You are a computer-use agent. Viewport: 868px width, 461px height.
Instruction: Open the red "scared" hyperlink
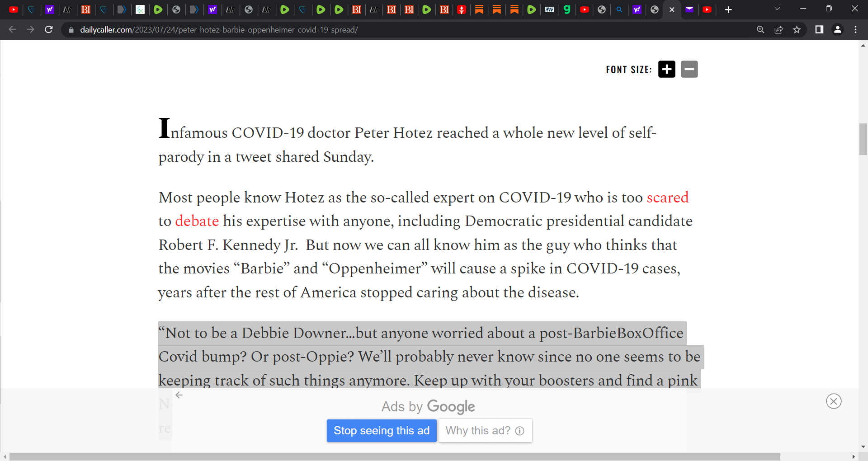click(667, 198)
